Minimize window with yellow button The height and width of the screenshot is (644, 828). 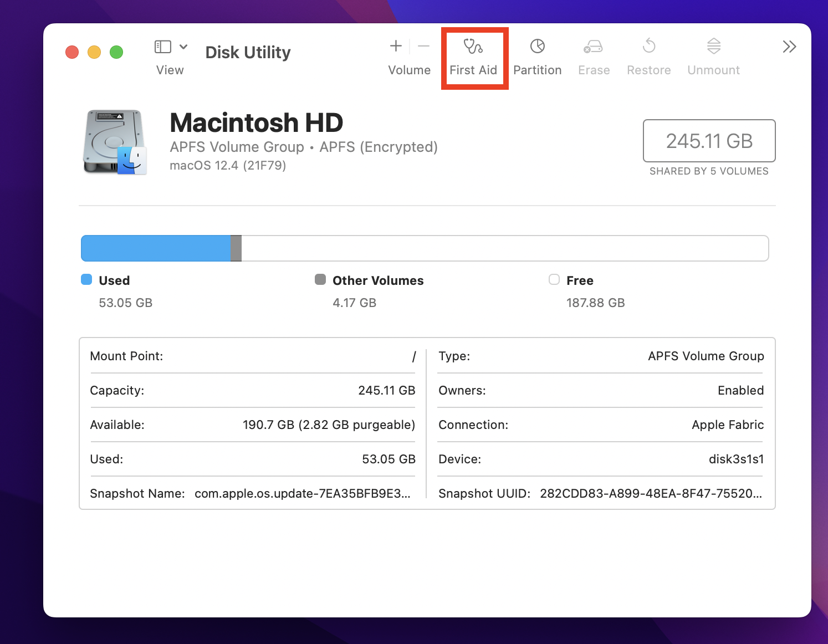94,52
